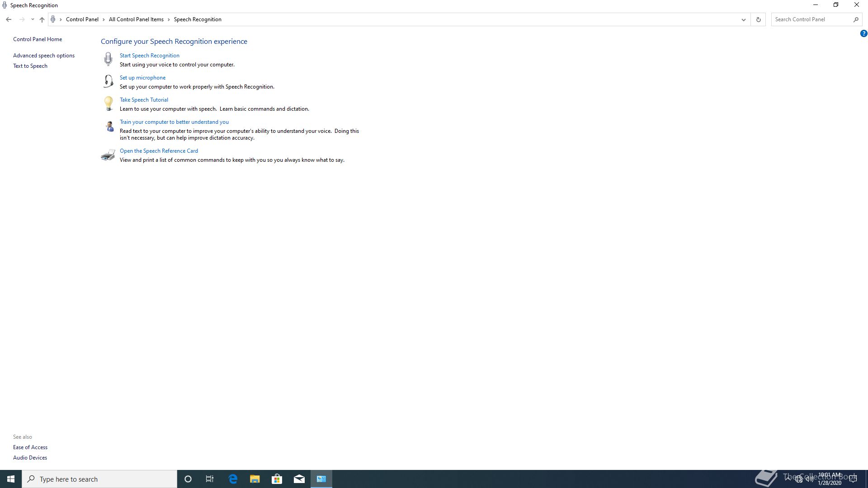
Task: Open the Text to Speech link
Action: click(x=30, y=66)
